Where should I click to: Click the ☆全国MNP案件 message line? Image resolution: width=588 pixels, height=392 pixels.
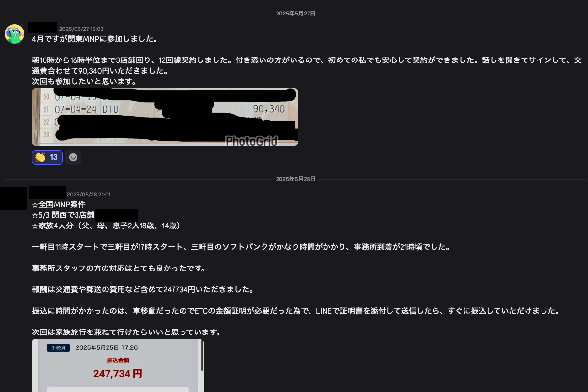point(59,204)
